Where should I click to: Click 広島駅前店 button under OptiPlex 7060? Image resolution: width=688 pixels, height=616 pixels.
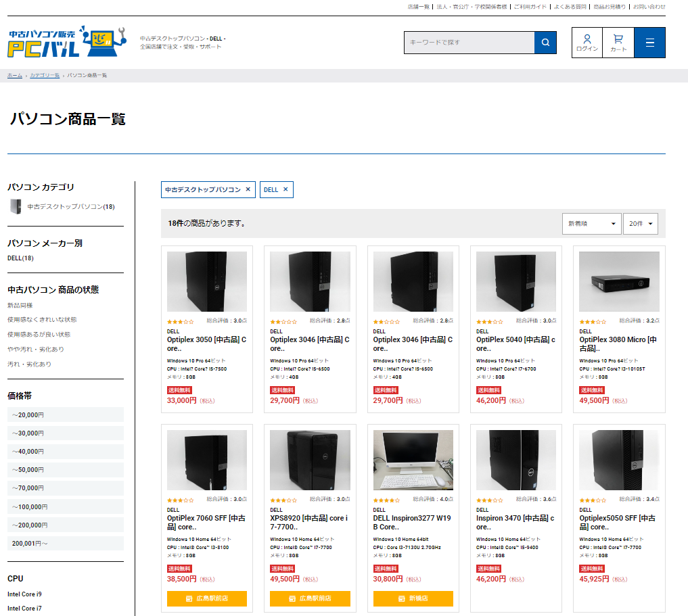pyautogui.click(x=206, y=598)
